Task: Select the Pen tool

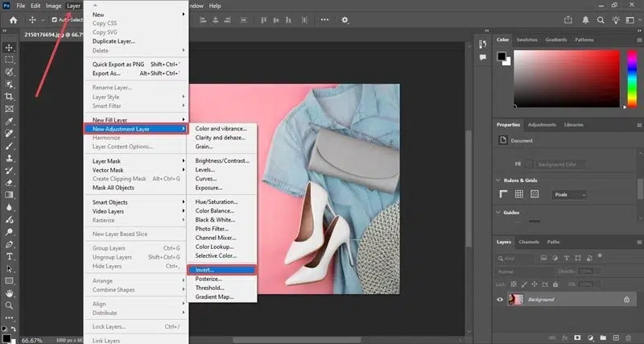Action: (9, 244)
